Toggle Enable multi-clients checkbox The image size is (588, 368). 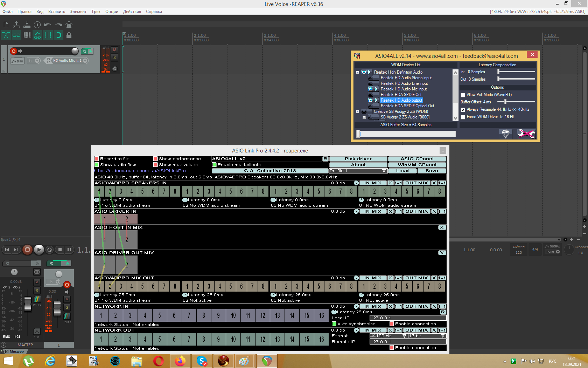click(214, 165)
